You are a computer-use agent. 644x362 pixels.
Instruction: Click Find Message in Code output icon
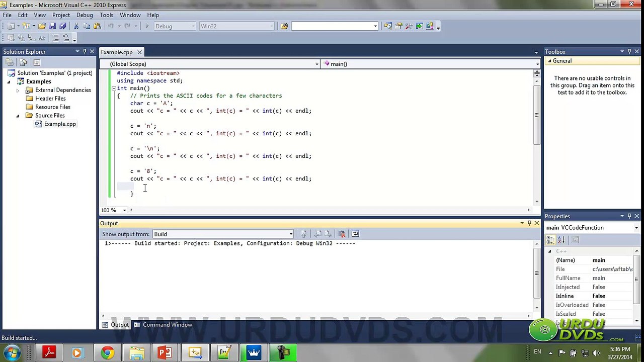(x=303, y=234)
